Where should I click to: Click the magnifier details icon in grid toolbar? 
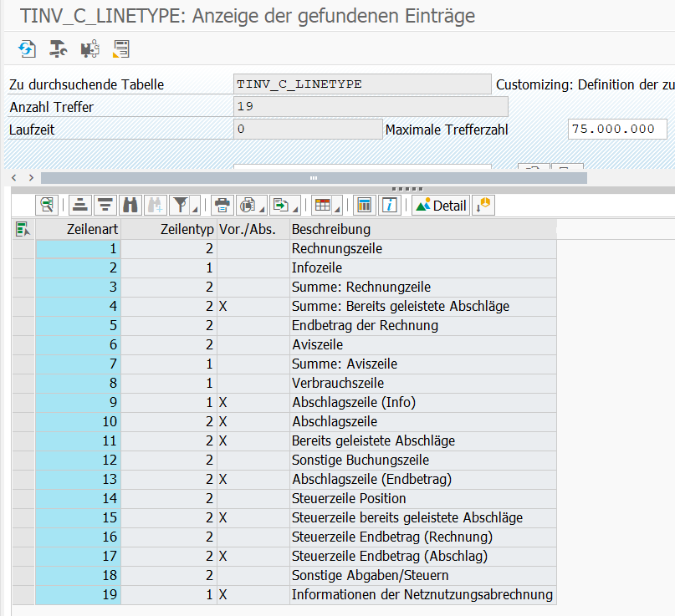click(47, 205)
